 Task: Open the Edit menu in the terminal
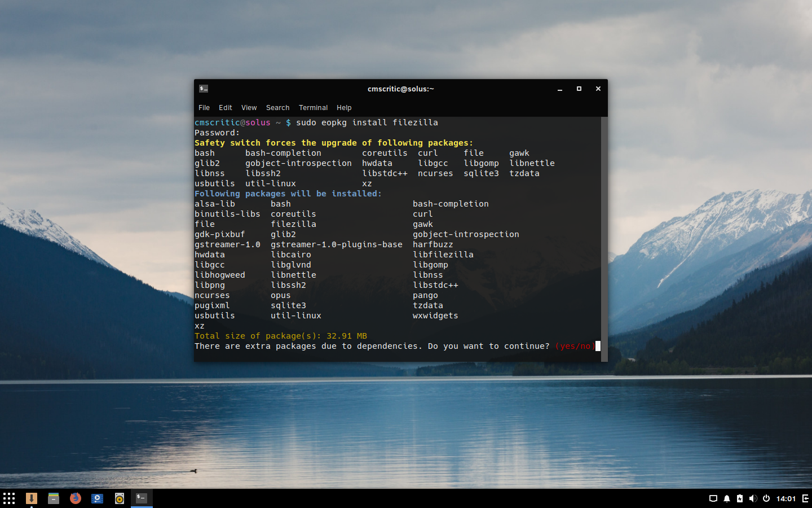coord(226,108)
